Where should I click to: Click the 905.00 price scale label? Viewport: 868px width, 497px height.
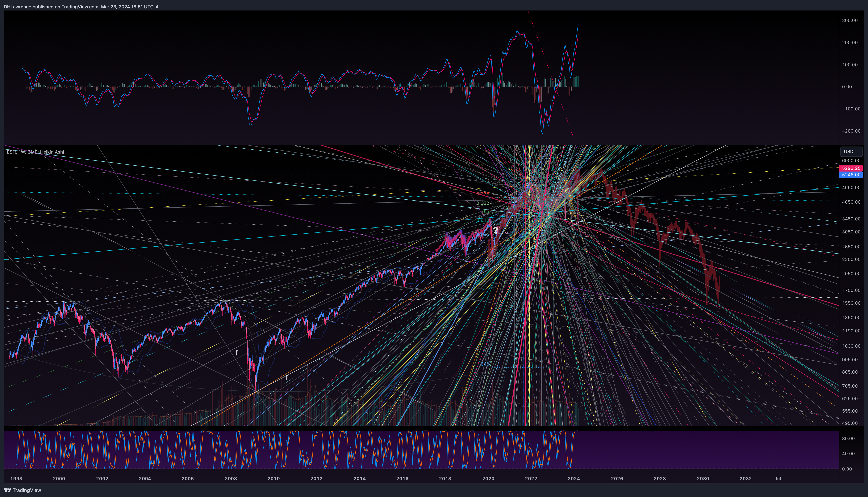(850, 359)
